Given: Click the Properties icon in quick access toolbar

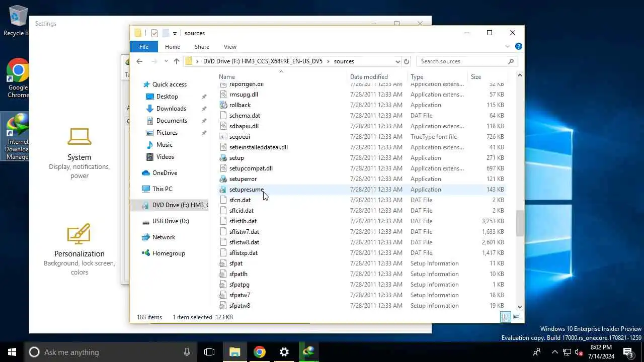Looking at the screenshot, I should [154, 33].
